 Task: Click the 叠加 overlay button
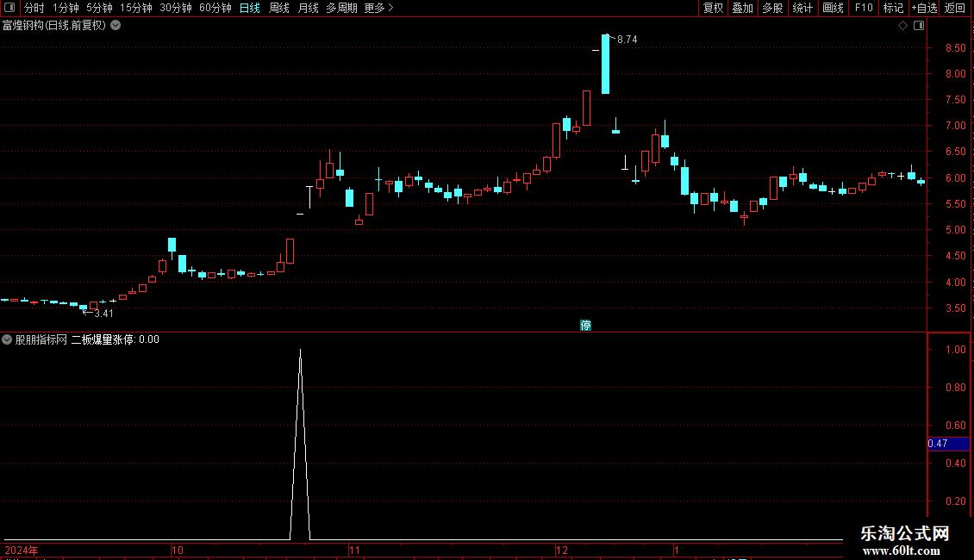[742, 8]
